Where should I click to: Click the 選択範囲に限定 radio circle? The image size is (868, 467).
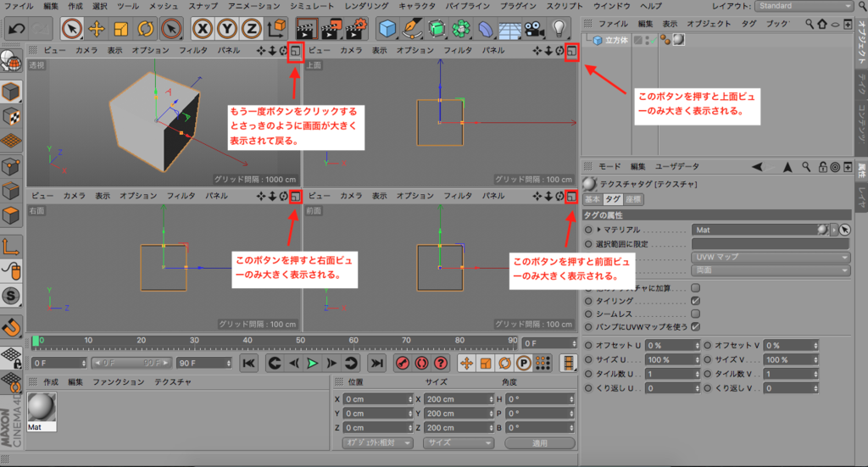588,244
